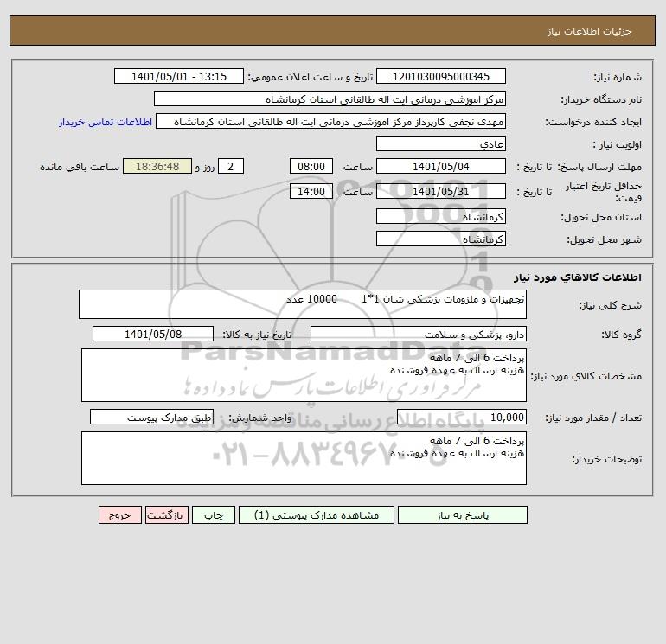
Task: Open مشاهده مدارک پیوستی (1) button
Action: [x=317, y=515]
